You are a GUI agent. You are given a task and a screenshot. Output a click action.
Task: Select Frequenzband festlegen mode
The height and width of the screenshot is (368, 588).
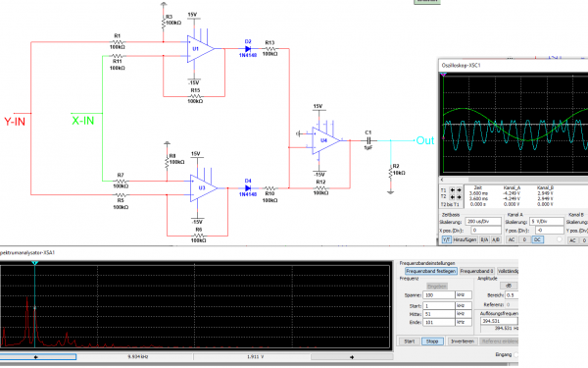pyautogui.click(x=431, y=271)
